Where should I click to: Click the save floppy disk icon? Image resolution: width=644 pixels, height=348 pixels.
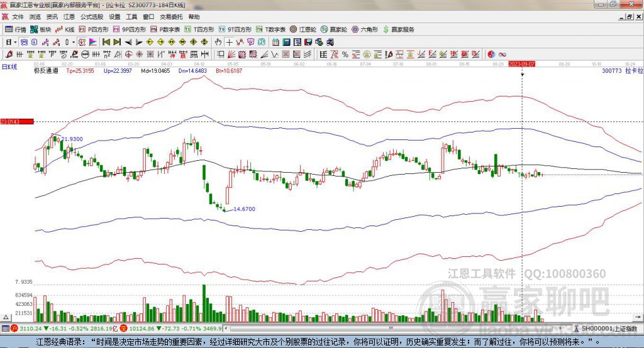point(308,42)
